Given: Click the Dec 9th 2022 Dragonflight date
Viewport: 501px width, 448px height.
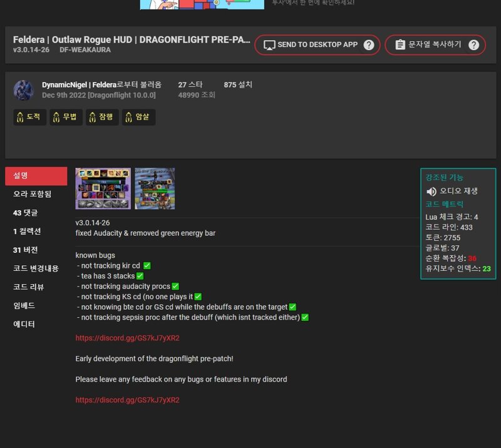Looking at the screenshot, I should tap(99, 95).
